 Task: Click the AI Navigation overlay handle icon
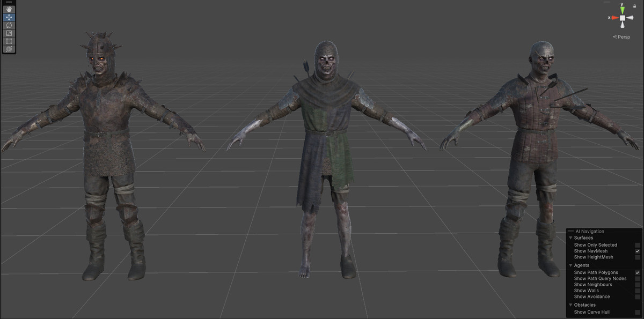pos(570,231)
